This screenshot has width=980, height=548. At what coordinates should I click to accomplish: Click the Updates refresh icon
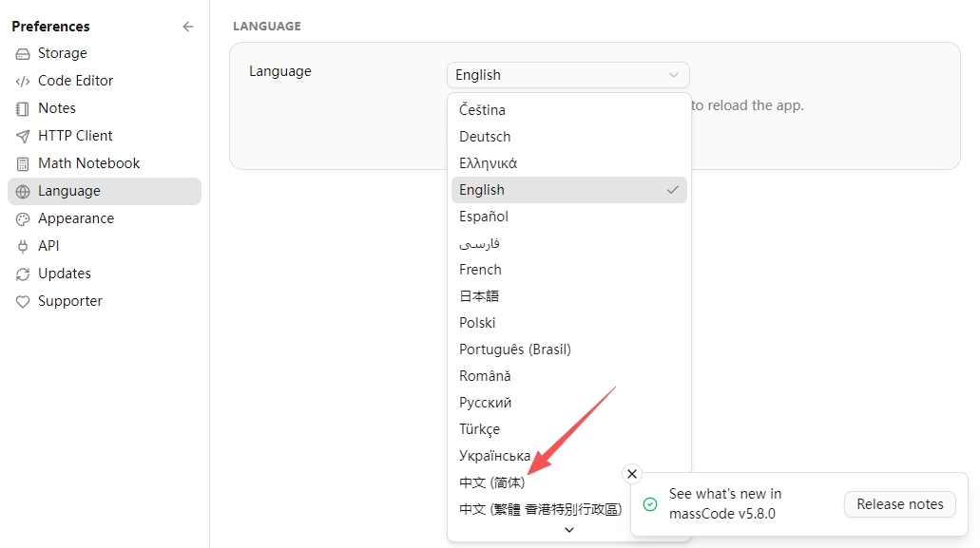coord(23,274)
